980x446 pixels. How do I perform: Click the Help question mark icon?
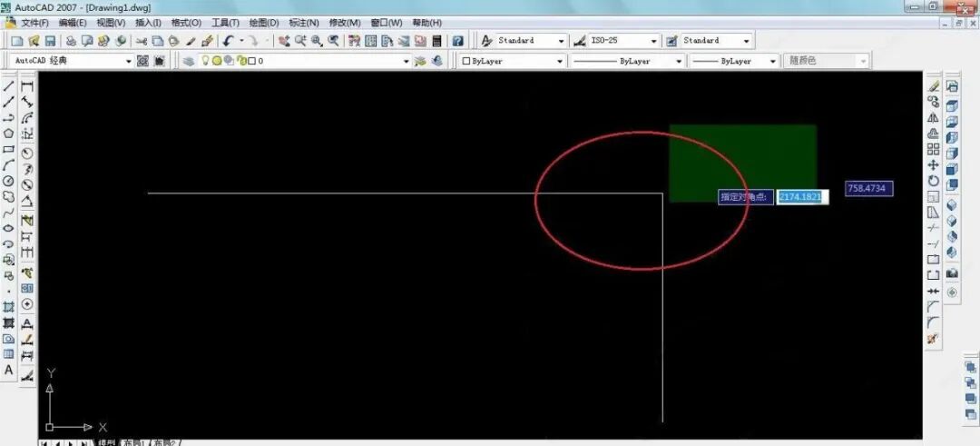point(458,41)
